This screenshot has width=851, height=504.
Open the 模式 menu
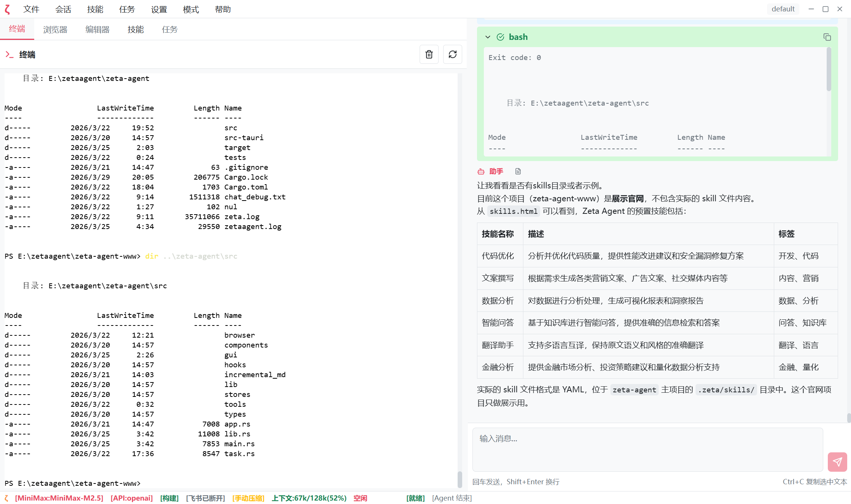[x=190, y=9]
